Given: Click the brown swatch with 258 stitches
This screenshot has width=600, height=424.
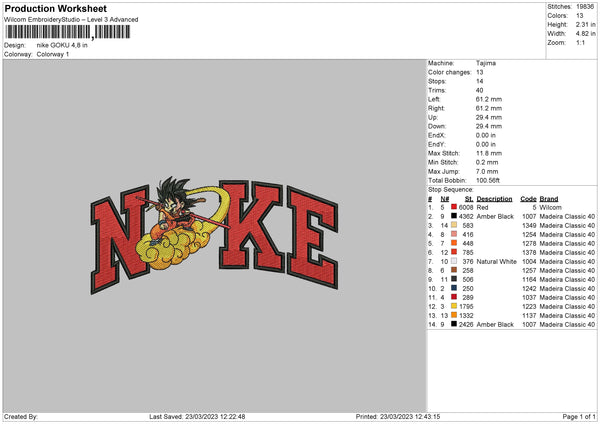Looking at the screenshot, I should 454,270.
